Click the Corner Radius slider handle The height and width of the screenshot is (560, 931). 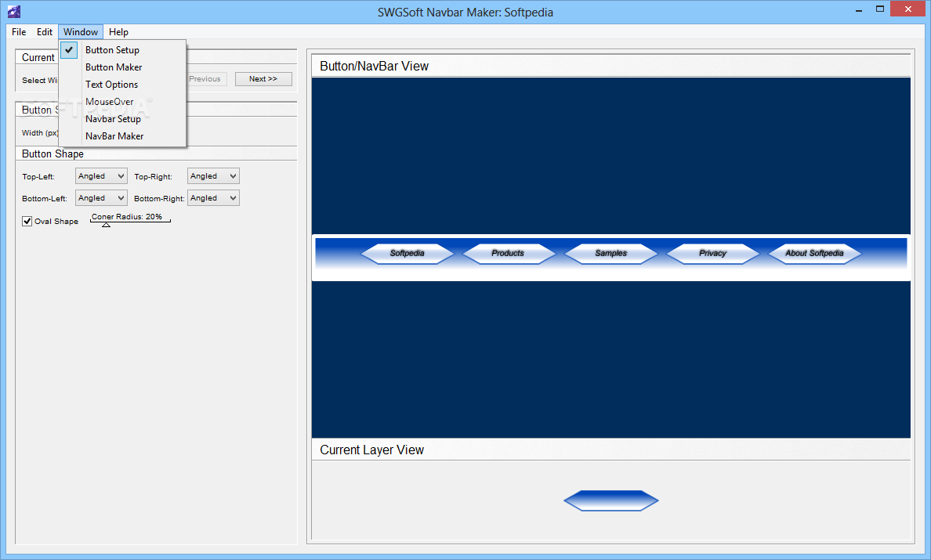(106, 224)
